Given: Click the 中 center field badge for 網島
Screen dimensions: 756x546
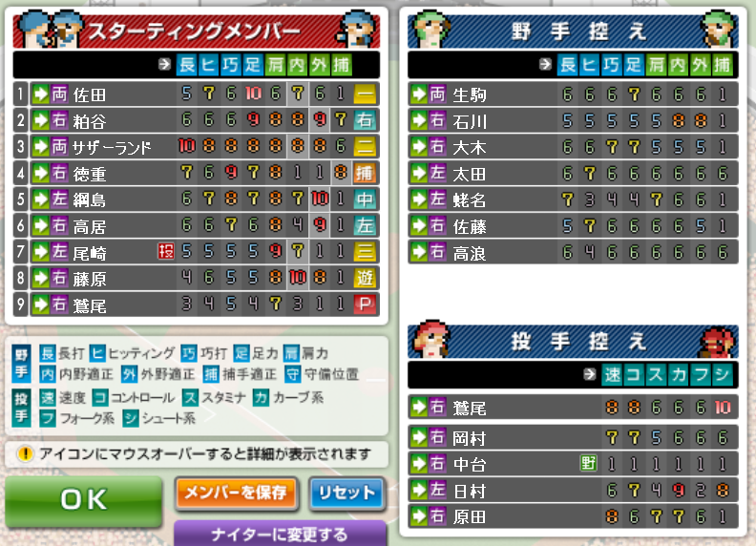Looking at the screenshot, I should [365, 199].
